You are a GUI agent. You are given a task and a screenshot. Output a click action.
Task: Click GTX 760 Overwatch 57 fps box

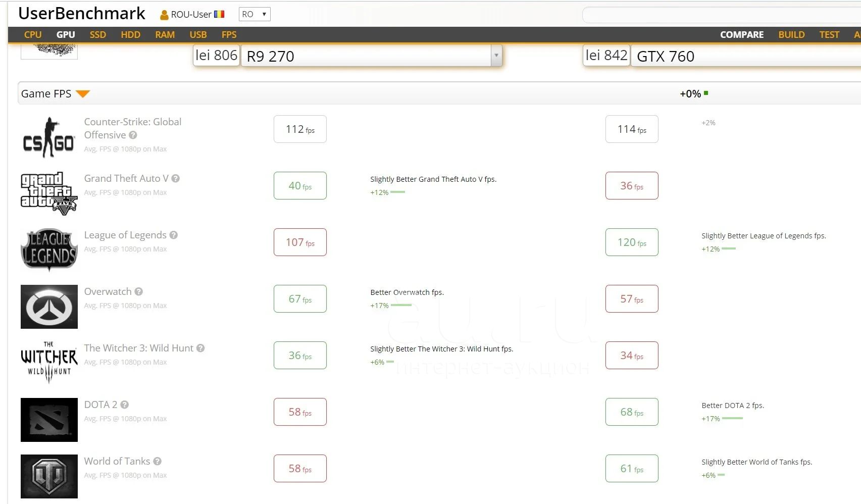(x=632, y=299)
